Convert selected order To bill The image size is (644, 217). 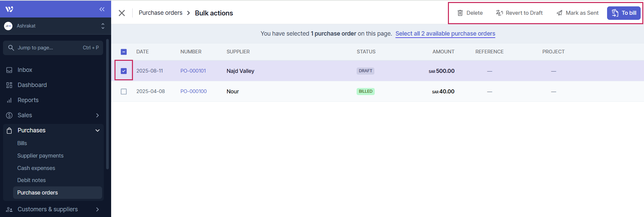pyautogui.click(x=624, y=13)
